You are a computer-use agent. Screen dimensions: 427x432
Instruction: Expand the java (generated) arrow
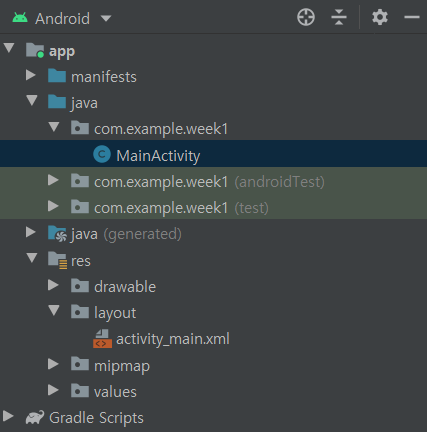click(31, 232)
